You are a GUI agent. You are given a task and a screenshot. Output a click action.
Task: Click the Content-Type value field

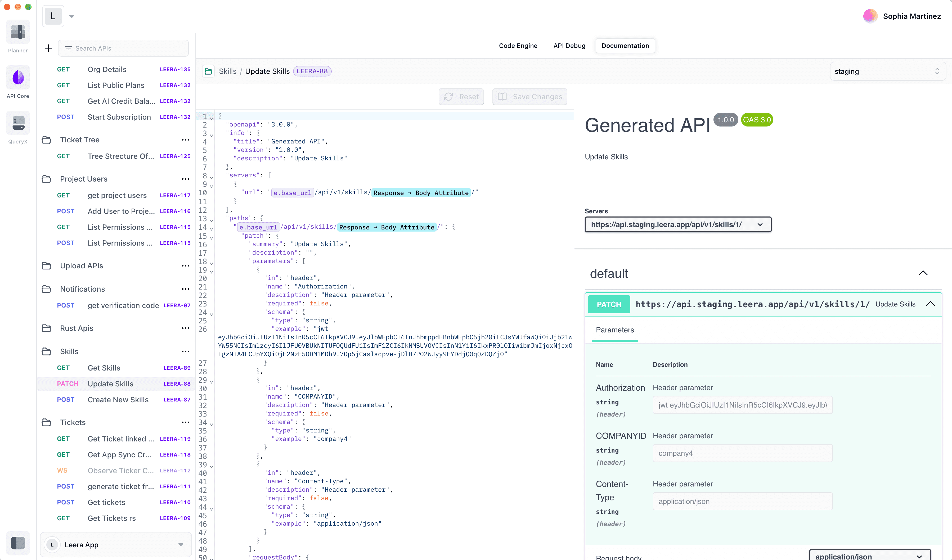click(x=742, y=501)
